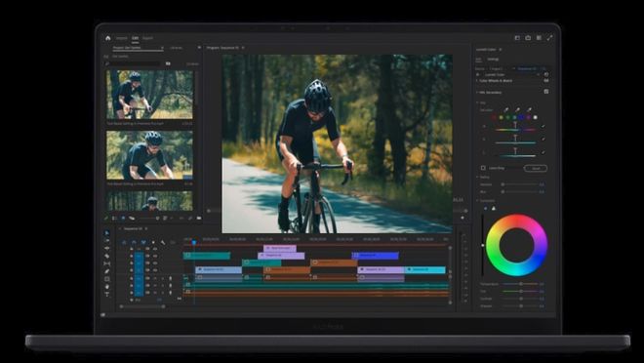Select the Hand tool in timeline toolbar
This screenshot has height=363, width=644.
coord(106,287)
